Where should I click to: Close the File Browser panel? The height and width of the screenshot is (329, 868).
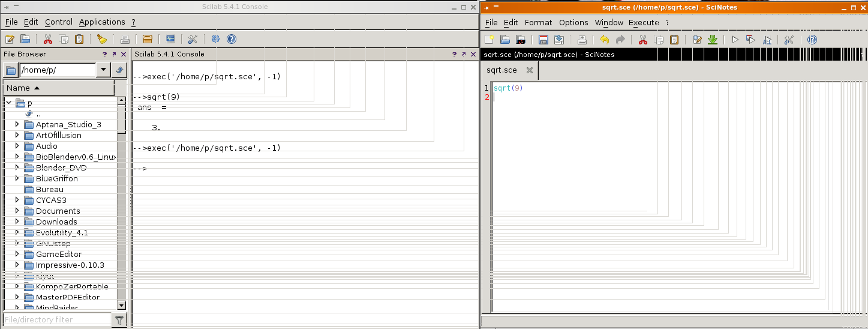pos(124,54)
